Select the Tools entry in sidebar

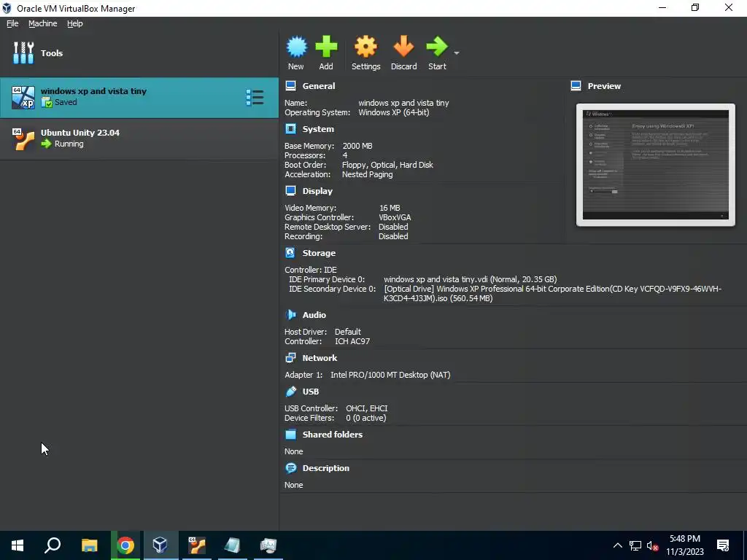[139, 52]
